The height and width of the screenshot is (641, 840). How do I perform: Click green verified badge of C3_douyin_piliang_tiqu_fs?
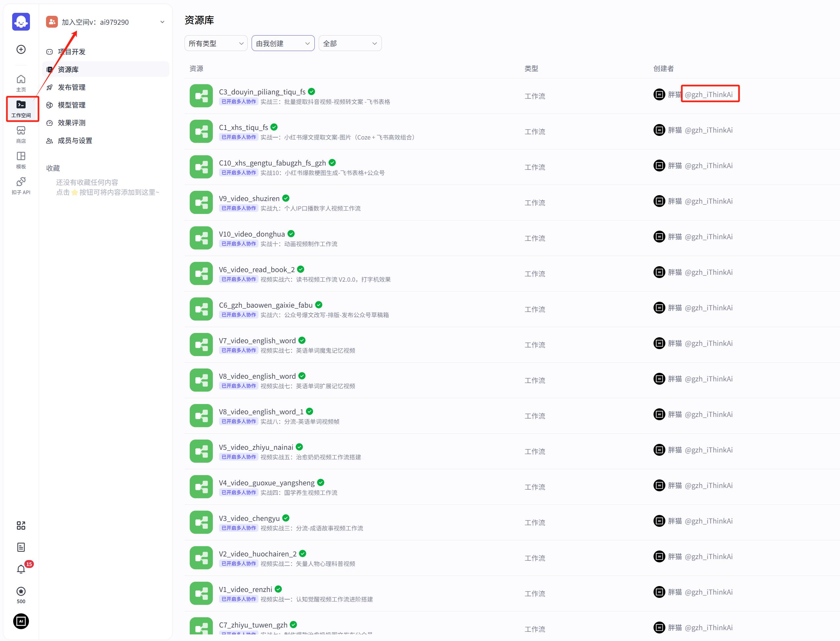(x=311, y=91)
